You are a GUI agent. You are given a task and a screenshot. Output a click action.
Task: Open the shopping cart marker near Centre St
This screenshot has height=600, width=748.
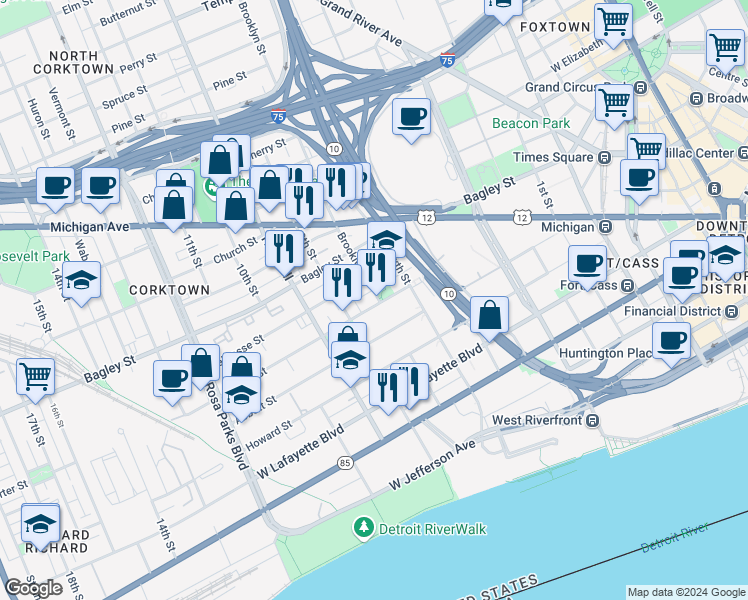coord(725,48)
